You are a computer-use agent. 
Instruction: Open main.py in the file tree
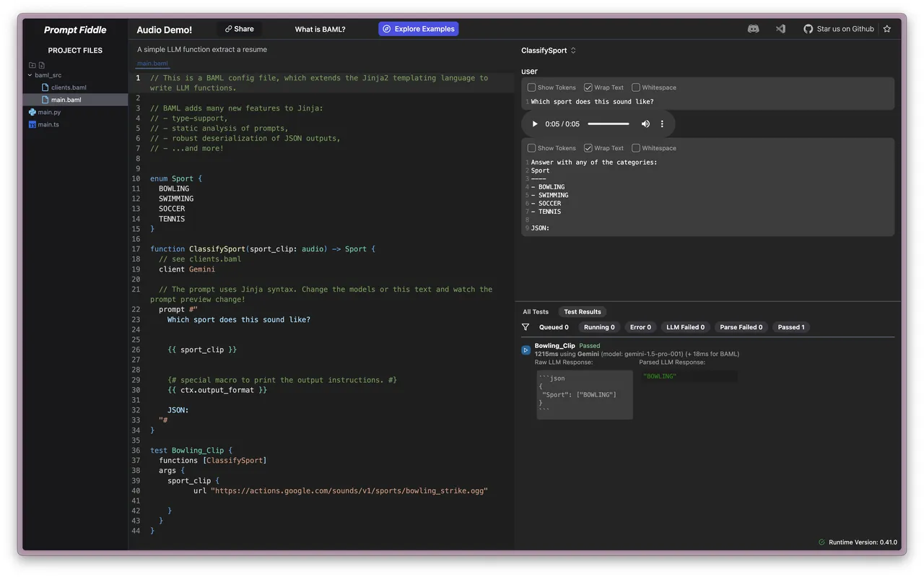pos(50,112)
